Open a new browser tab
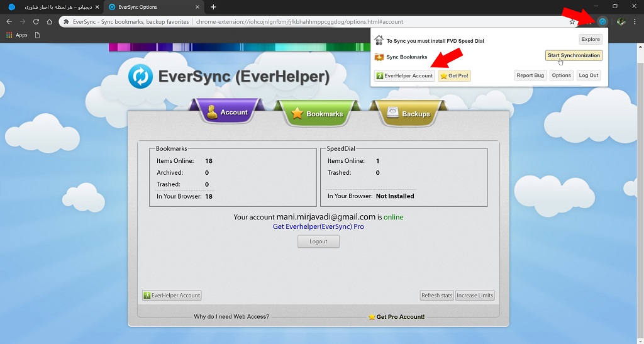 coord(213,7)
